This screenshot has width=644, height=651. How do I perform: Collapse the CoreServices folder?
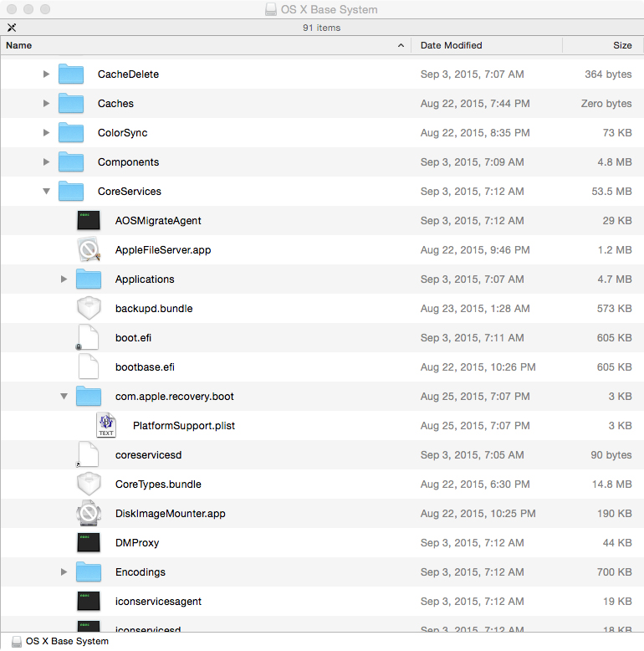[46, 192]
